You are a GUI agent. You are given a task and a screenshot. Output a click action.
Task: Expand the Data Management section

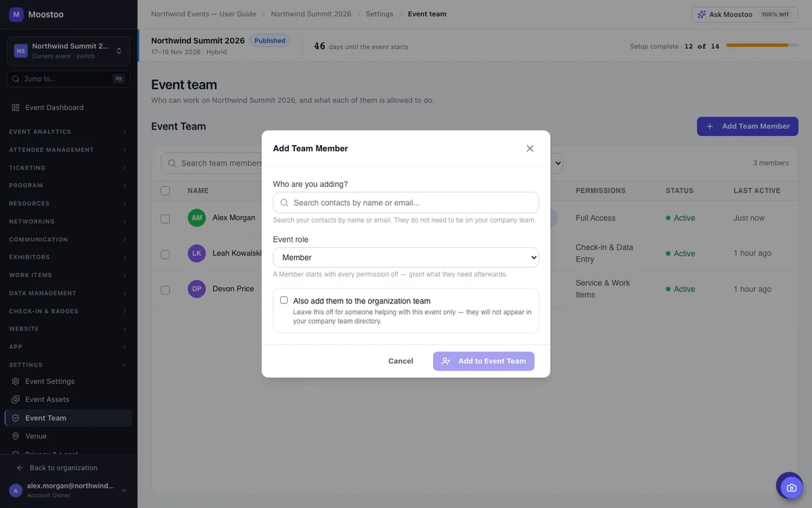(x=68, y=293)
